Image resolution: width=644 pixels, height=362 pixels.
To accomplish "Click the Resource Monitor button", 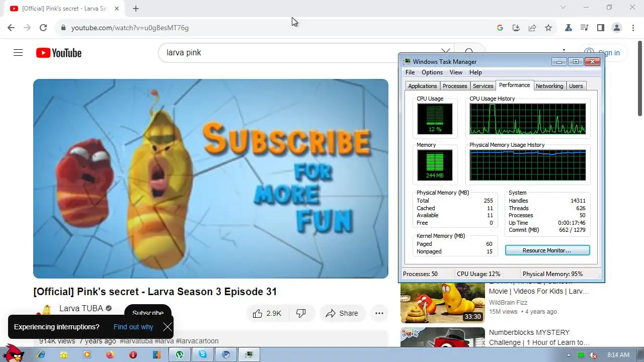I will point(547,250).
